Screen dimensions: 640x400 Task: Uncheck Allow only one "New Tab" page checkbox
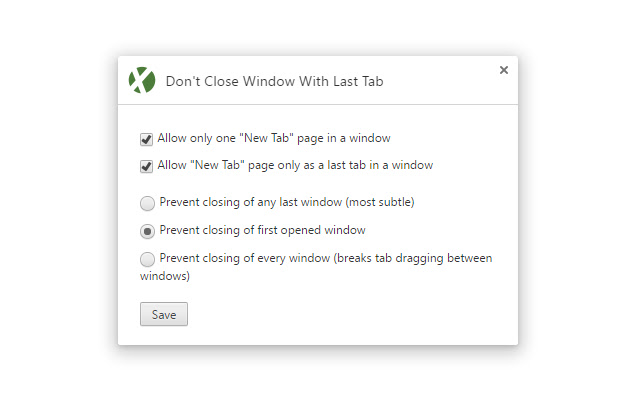point(147,139)
